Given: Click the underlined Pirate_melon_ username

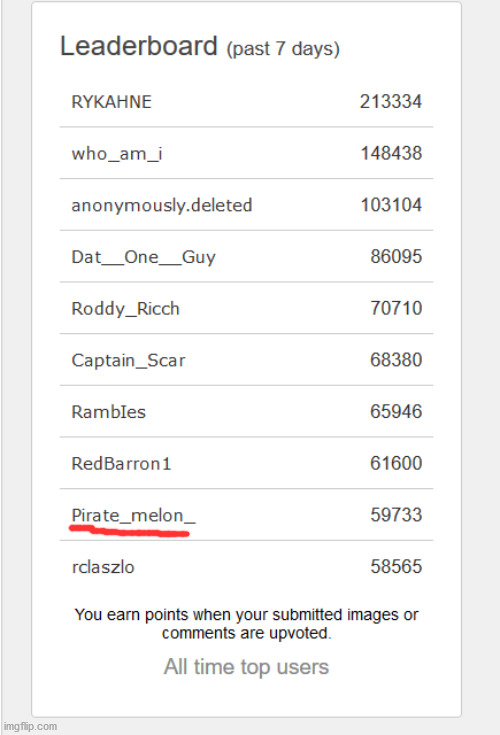Looking at the screenshot, I should [x=134, y=515].
